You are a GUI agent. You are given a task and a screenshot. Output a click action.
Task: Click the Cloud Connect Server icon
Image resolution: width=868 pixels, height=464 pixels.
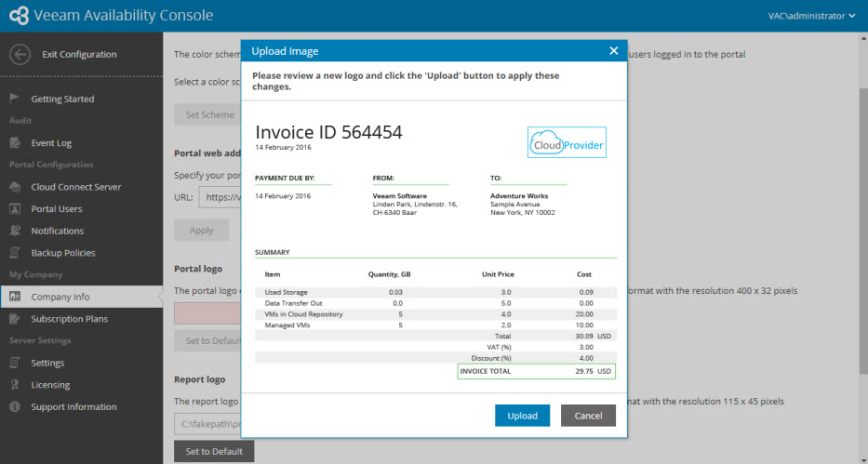tap(15, 187)
